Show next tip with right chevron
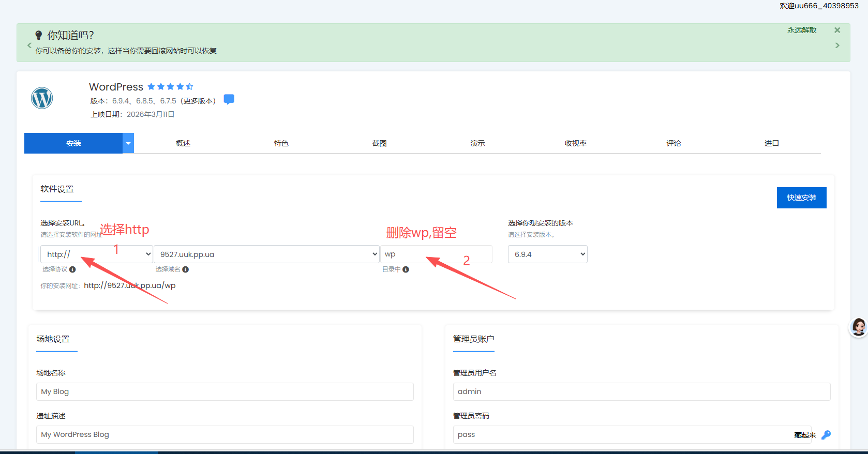 837,46
